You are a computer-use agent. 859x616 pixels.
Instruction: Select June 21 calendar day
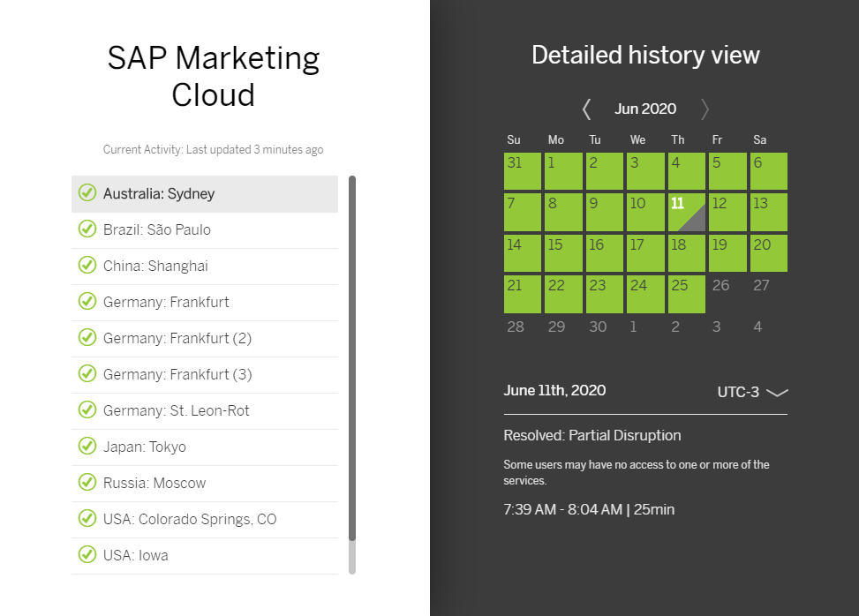point(522,294)
